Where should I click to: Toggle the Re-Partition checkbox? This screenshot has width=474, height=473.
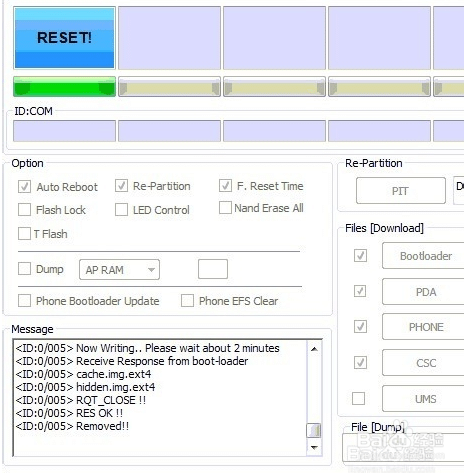[121, 186]
